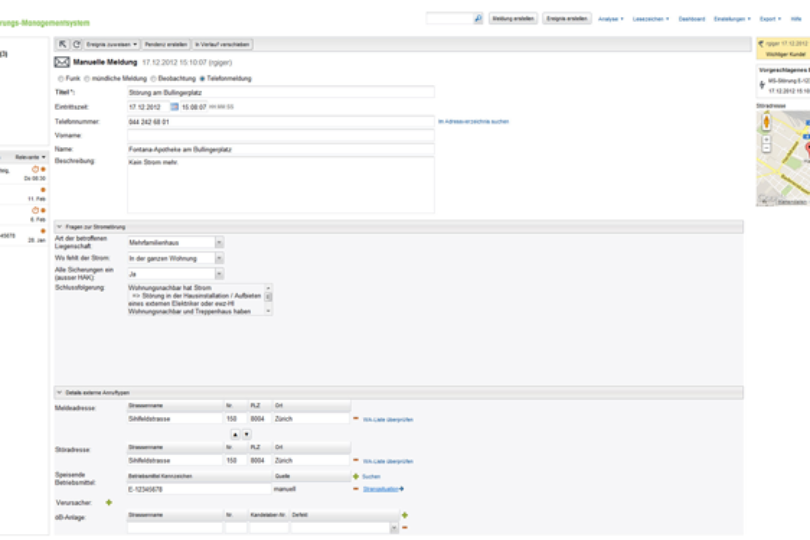810x540 pixels.
Task: Click green plus icon beside Suchen
Action: 356,476
